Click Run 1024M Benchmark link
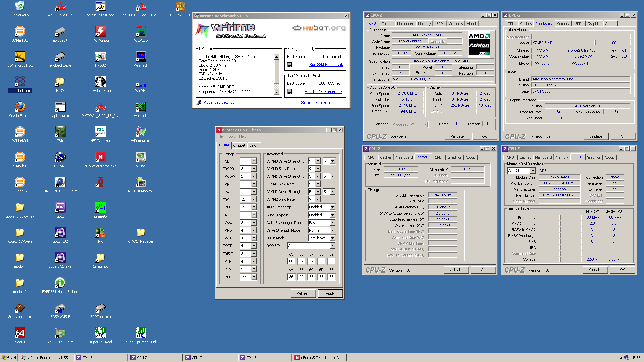The image size is (644, 362). [x=323, y=92]
